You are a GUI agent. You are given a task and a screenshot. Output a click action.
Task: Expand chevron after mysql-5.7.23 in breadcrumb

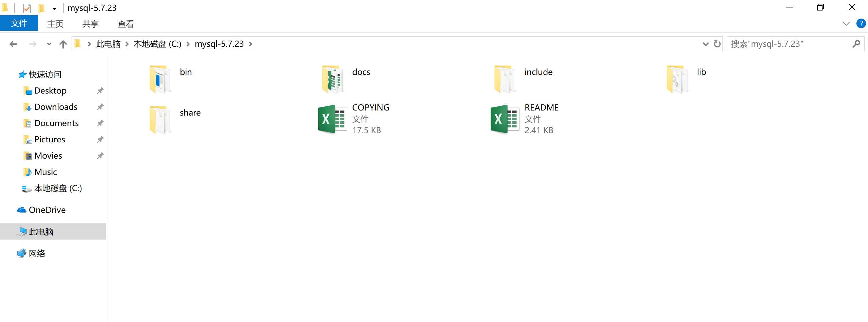coord(250,44)
